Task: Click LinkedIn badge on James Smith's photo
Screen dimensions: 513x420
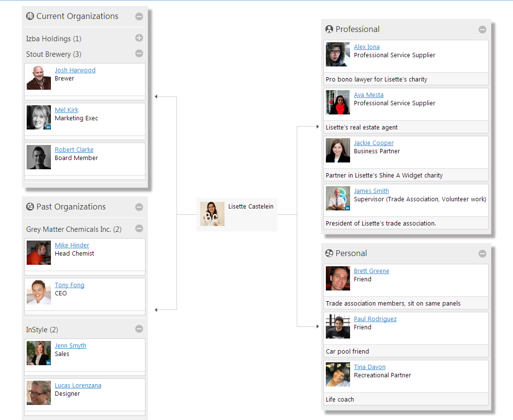Action: (348, 208)
